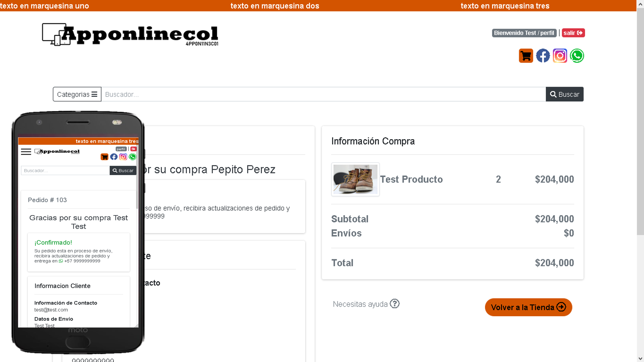Open Bienvenido Test / perfil link
This screenshot has width=644, height=362.
[524, 33]
